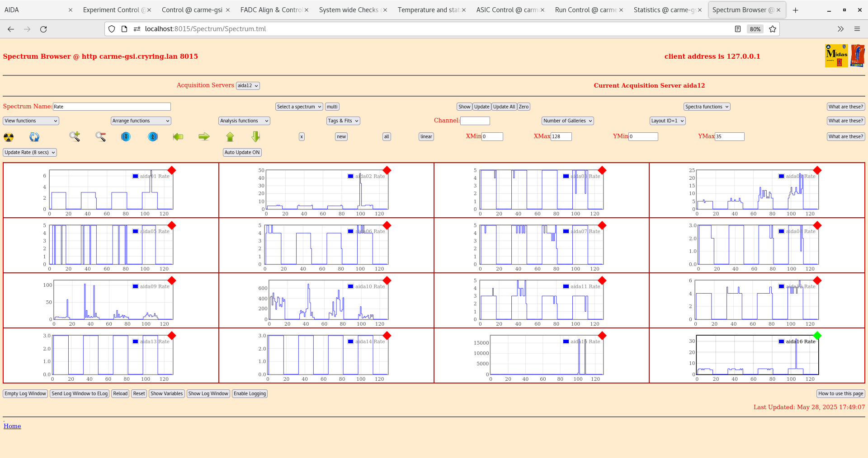This screenshot has height=458, width=868.
Task: Toggle the red diamond on aida01 Rate
Action: tap(172, 170)
